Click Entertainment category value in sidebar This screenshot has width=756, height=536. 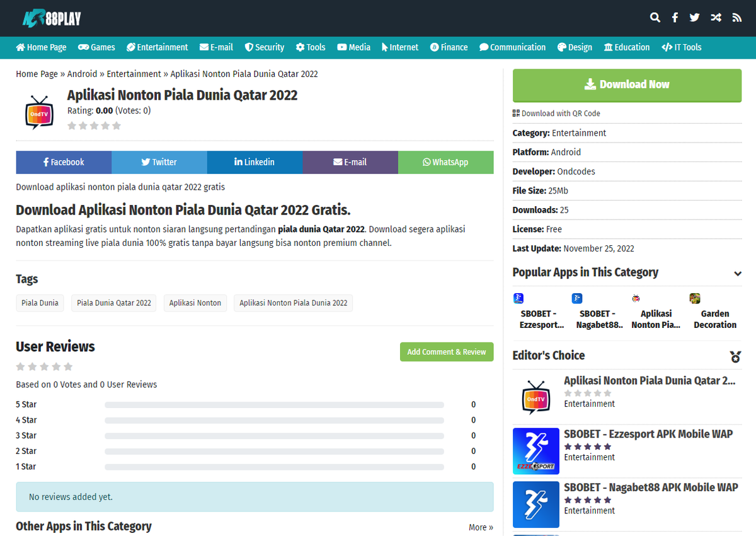click(579, 133)
